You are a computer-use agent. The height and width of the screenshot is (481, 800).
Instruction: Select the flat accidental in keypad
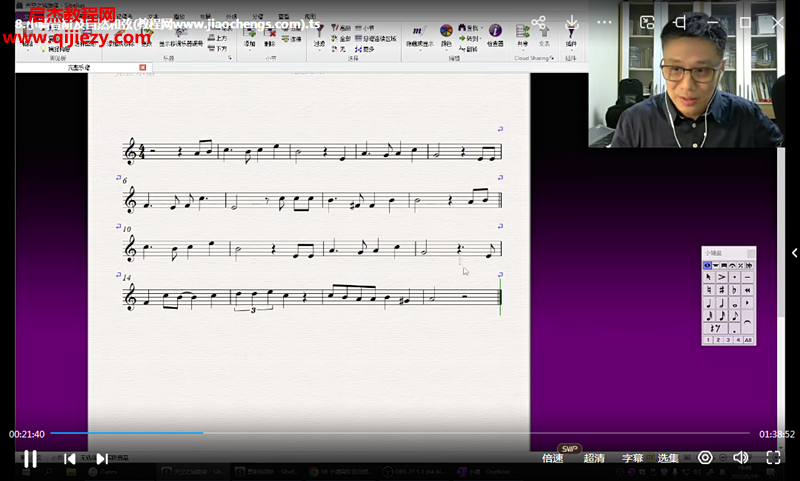coord(734,290)
